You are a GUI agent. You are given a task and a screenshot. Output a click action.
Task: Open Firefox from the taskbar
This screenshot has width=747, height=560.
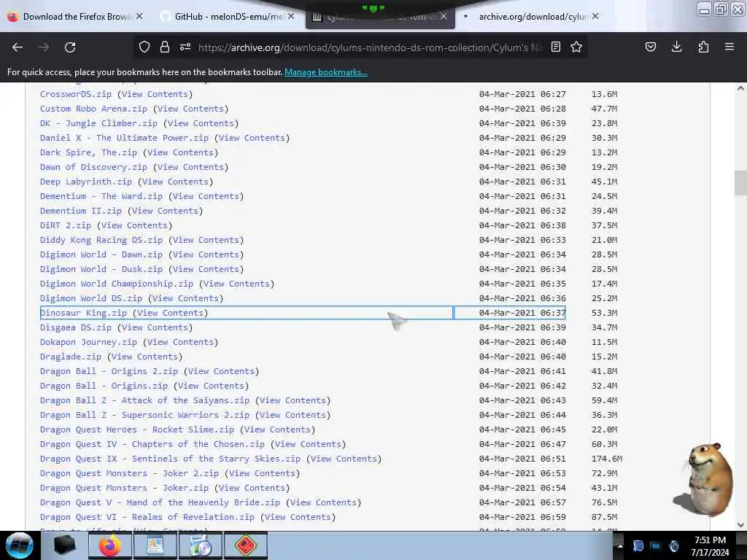[x=109, y=545]
